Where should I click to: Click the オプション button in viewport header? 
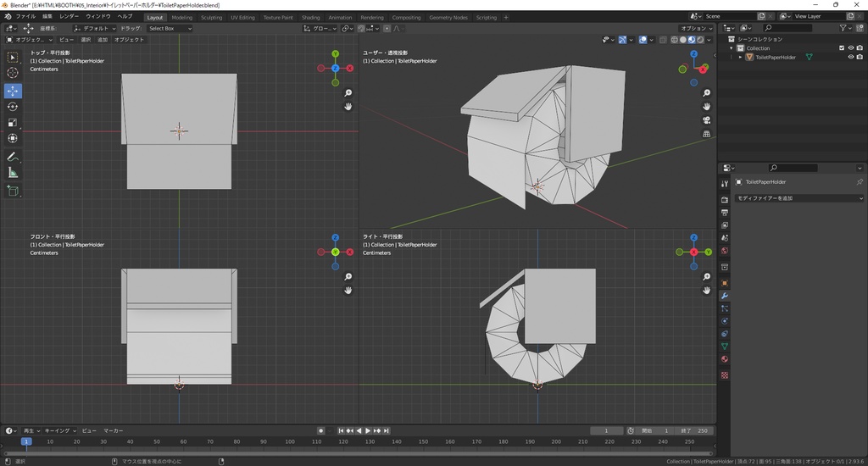point(696,28)
